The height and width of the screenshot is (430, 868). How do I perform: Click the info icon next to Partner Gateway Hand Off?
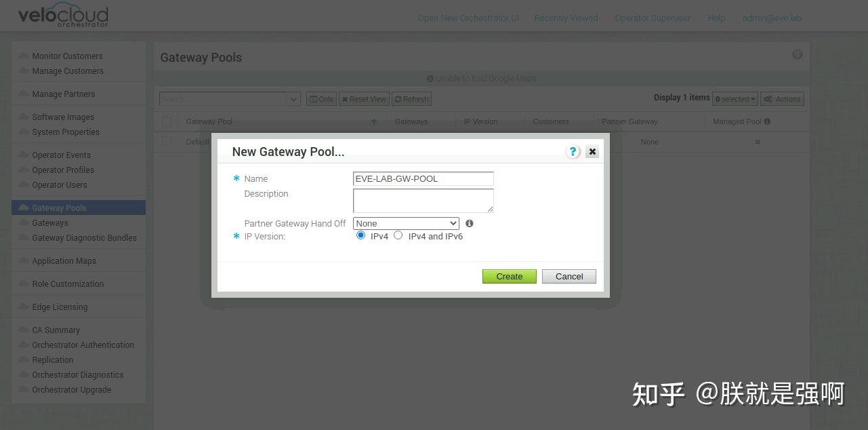[x=469, y=223]
